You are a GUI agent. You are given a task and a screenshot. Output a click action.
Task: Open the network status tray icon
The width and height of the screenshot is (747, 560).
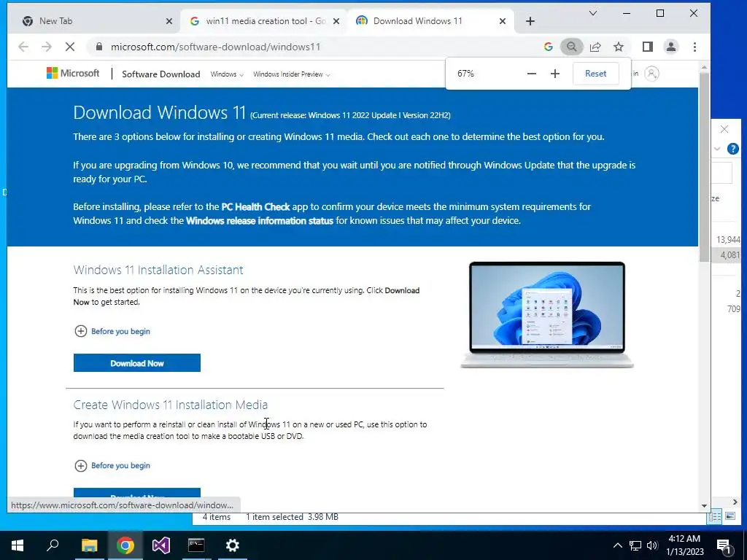tap(635, 545)
